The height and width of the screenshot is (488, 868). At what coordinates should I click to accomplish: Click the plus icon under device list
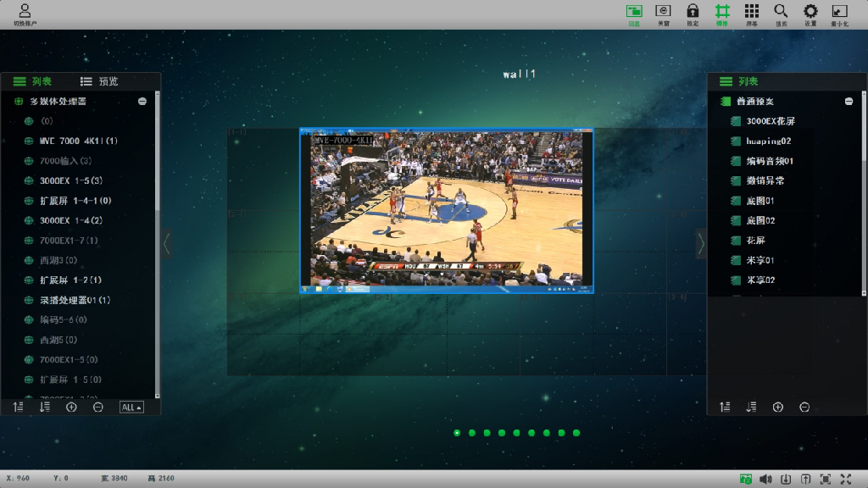tap(71, 408)
